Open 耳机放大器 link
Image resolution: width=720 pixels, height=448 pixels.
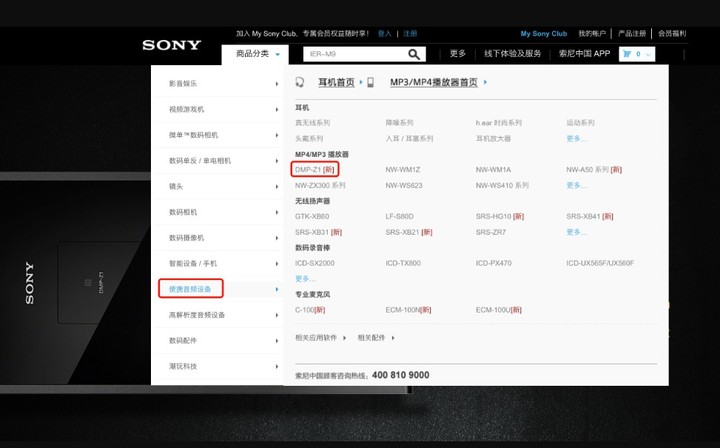coord(493,138)
